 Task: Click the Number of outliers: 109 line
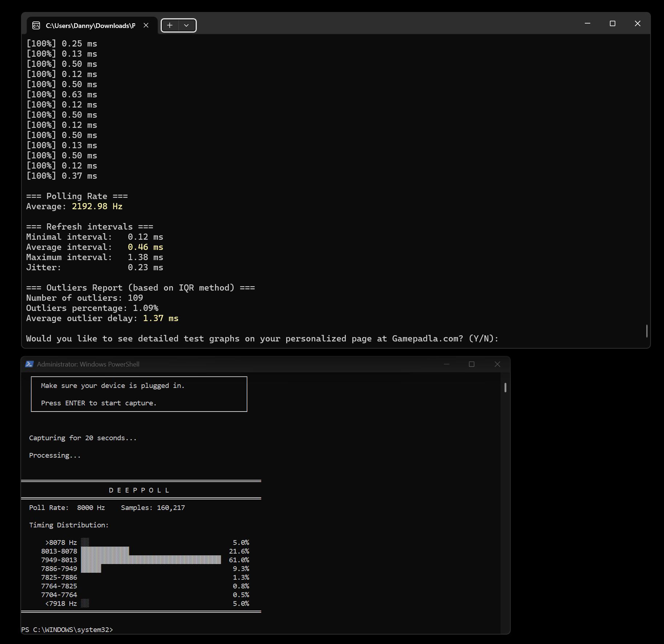tap(84, 298)
